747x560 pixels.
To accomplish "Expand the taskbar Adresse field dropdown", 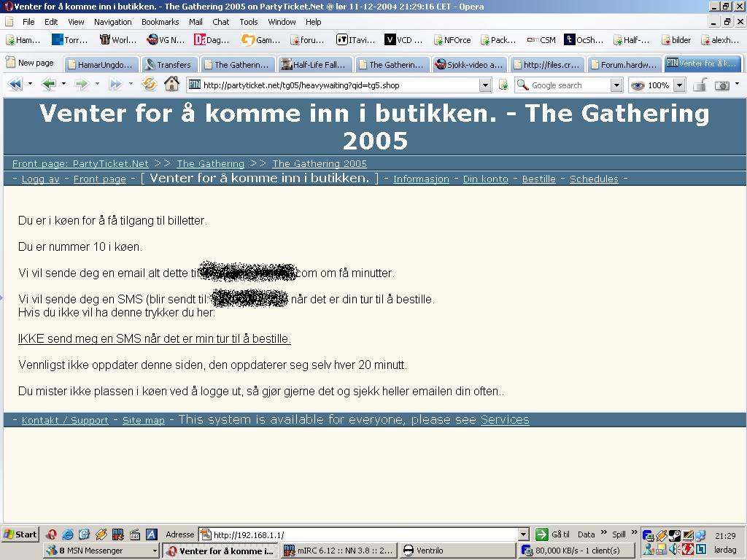I will [524, 534].
